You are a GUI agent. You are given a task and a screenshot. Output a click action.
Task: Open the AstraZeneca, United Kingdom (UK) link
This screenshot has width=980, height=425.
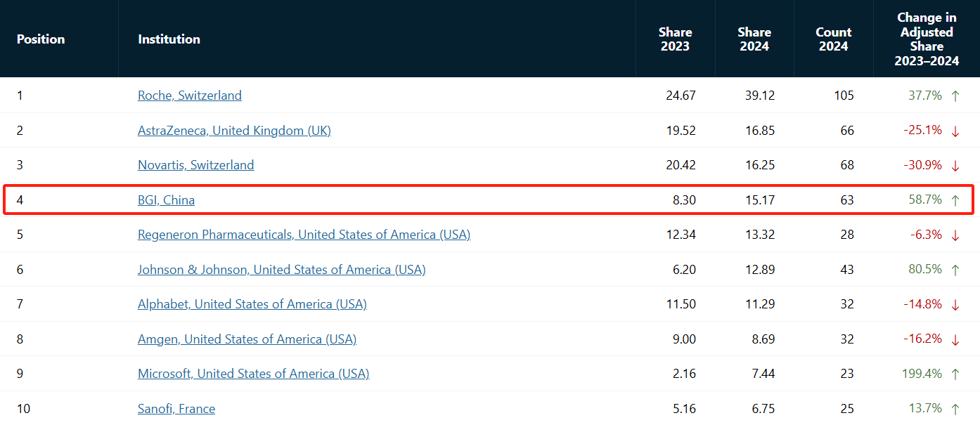[x=234, y=131]
